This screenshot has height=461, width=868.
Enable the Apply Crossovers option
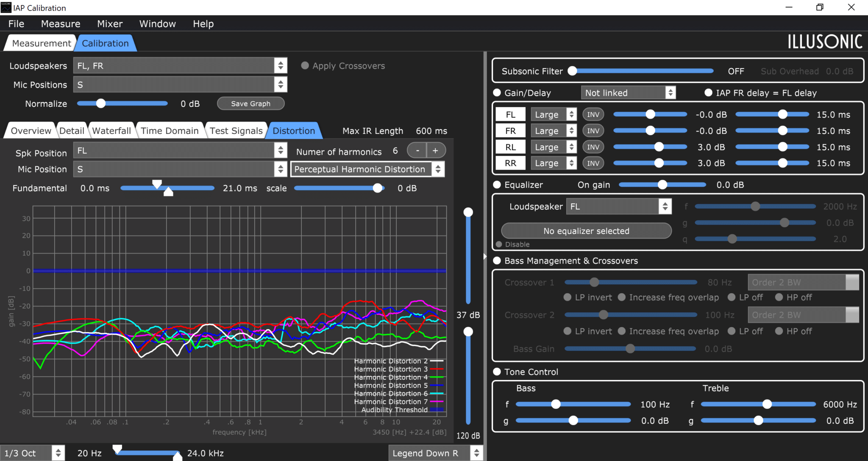(305, 66)
